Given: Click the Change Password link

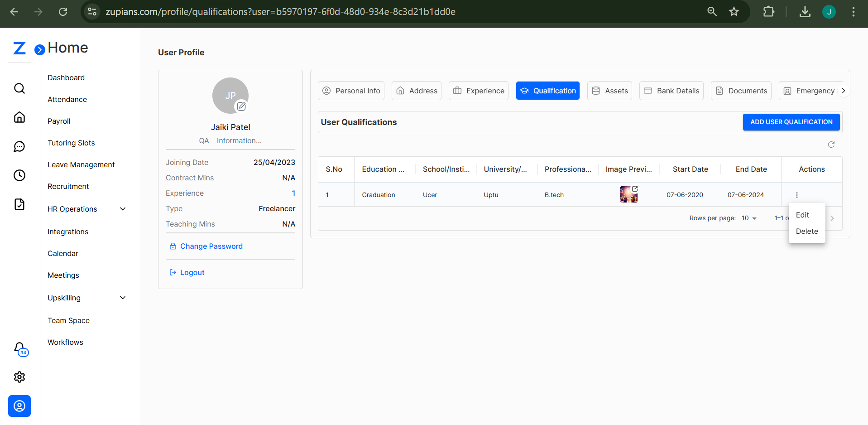Looking at the screenshot, I should 211,246.
